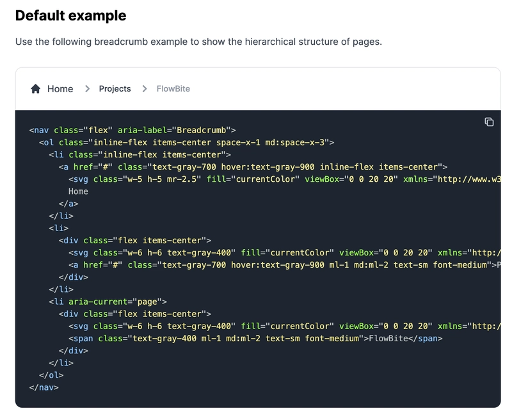Click the li "inline-flex items-center" code line

click(x=140, y=154)
